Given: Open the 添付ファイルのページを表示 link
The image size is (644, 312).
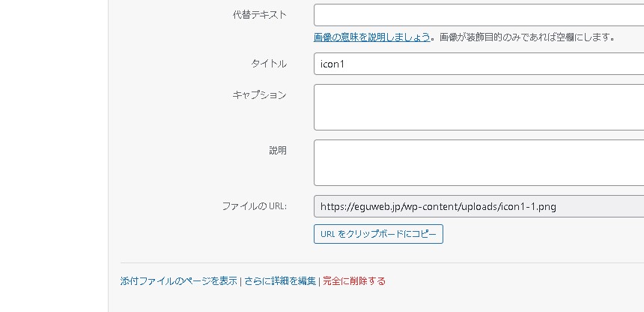Looking at the screenshot, I should pos(179,281).
